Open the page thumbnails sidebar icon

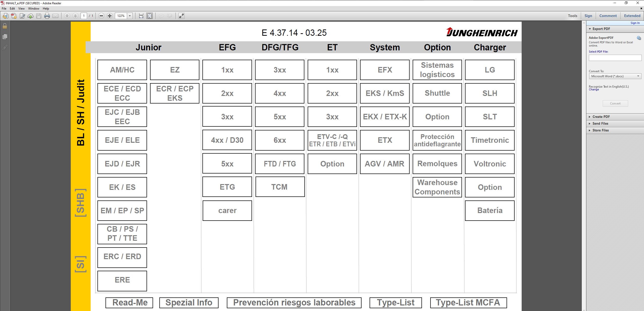click(5, 37)
